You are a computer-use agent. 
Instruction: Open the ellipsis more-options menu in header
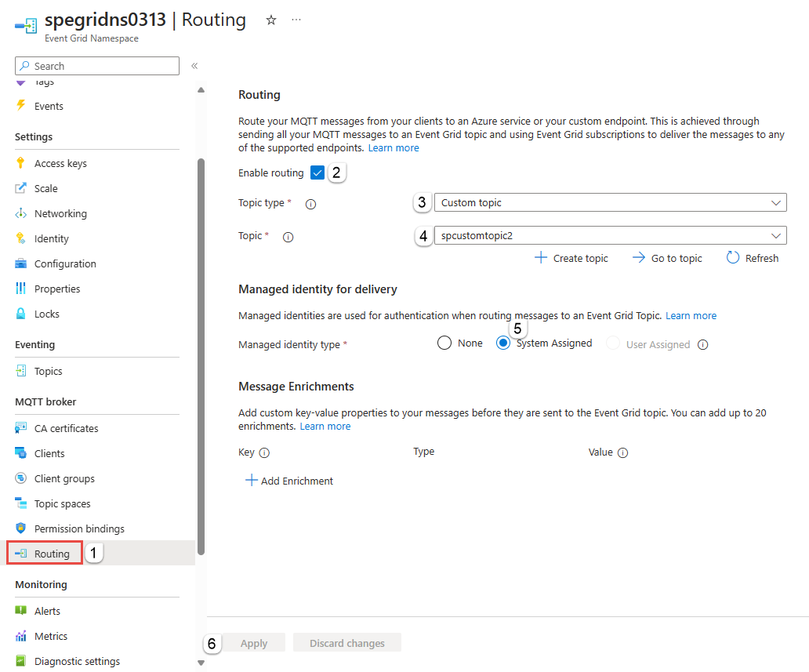(x=296, y=20)
